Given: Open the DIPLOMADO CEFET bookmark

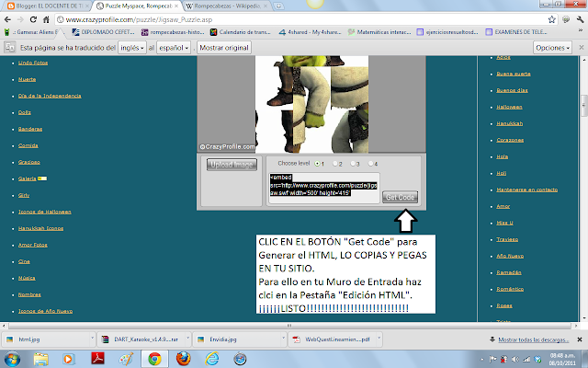Looking at the screenshot, I should [103, 32].
